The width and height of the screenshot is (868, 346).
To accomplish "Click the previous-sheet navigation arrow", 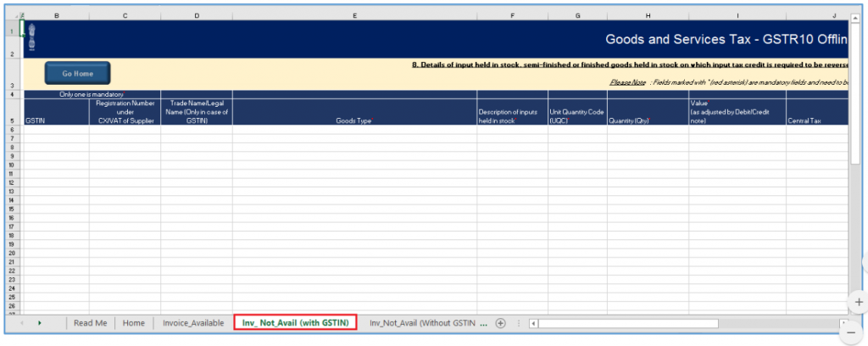I will (x=21, y=323).
